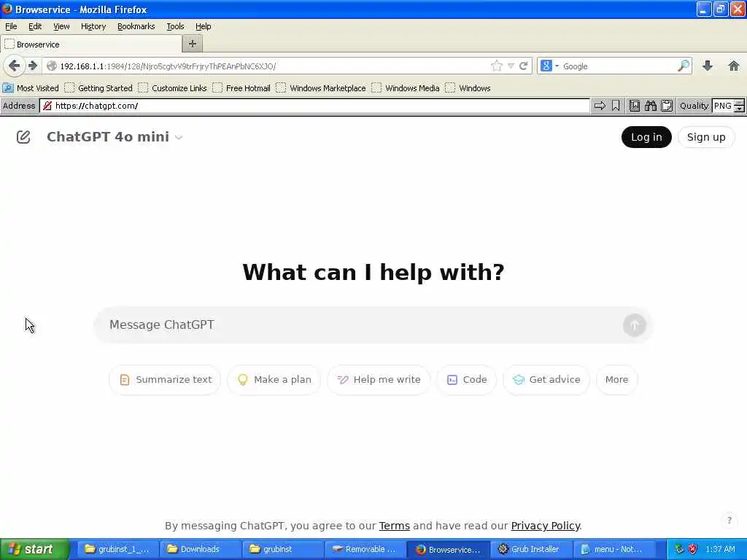Image resolution: width=747 pixels, height=560 pixels.
Task: Click the insecure lock icon in Address
Action: tap(47, 106)
